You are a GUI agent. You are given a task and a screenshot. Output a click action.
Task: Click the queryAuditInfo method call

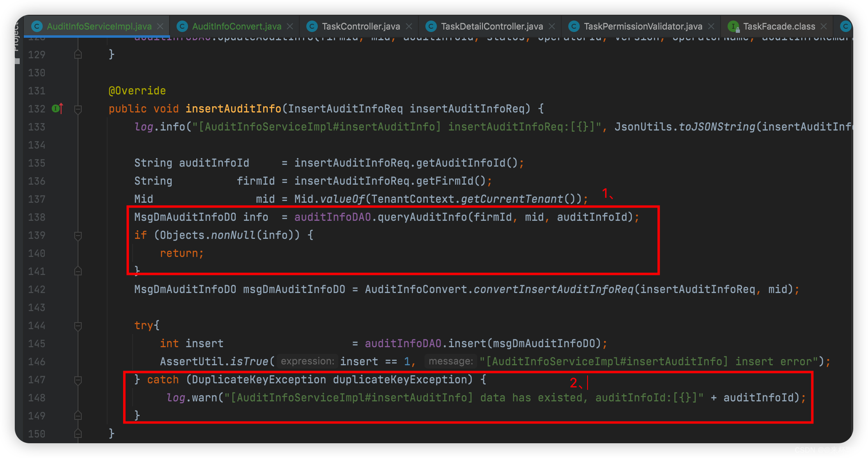pos(422,217)
